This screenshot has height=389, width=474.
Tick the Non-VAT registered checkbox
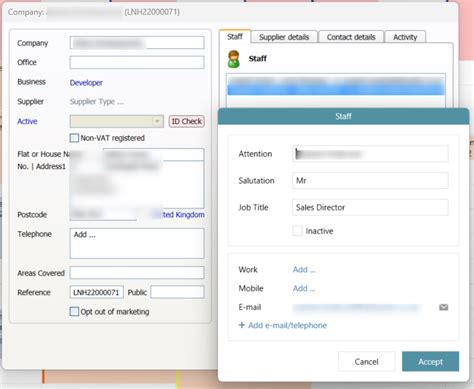[74, 138]
